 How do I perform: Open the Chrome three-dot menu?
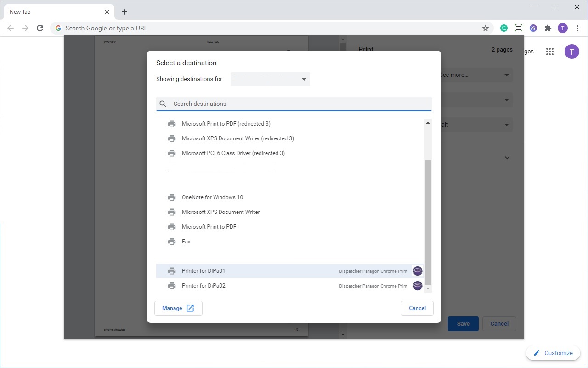coord(578,28)
